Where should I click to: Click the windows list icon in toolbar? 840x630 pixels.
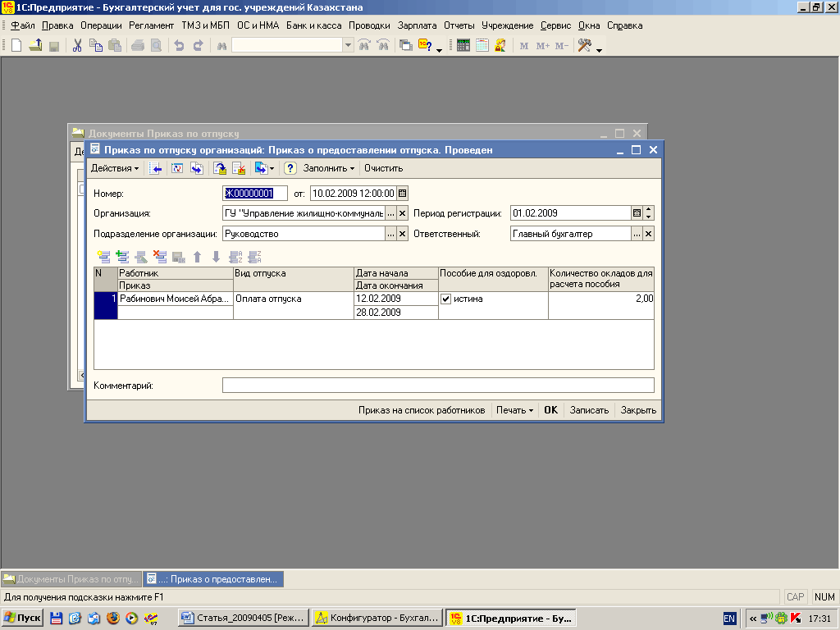click(405, 46)
